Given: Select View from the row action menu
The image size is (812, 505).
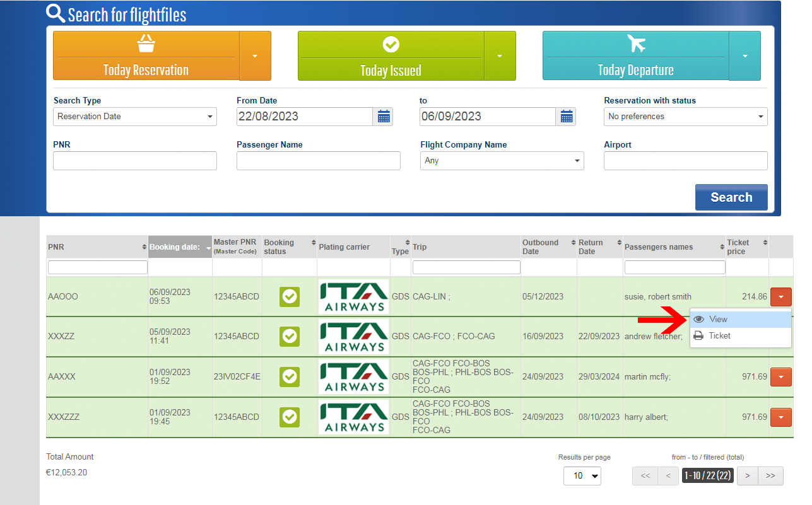Looking at the screenshot, I should coord(718,319).
